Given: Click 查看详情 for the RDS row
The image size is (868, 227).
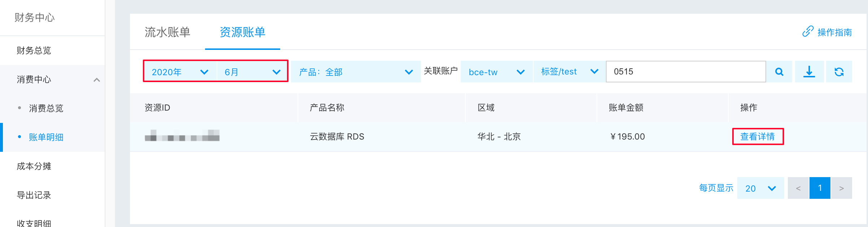Looking at the screenshot, I should click(x=758, y=136).
